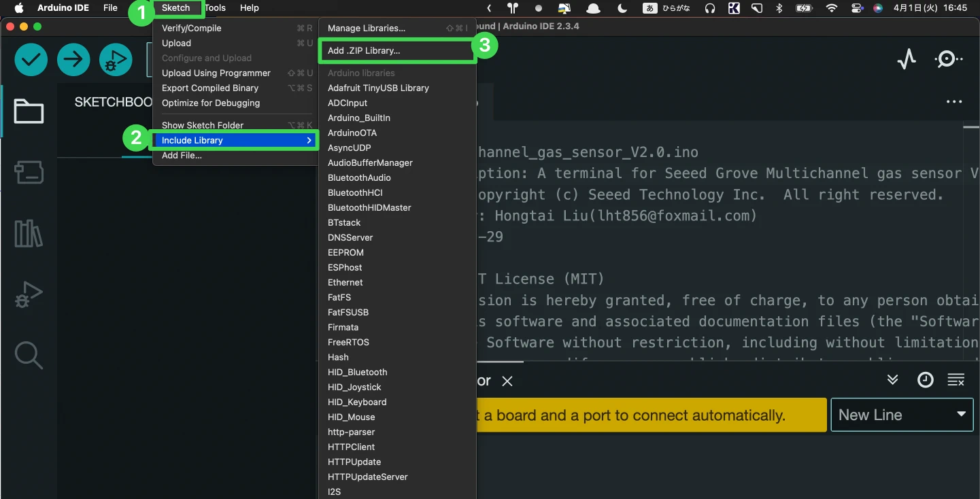Include the DNSServer library

point(397,237)
